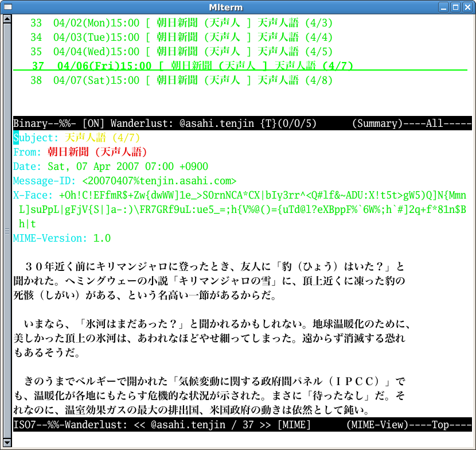Screen dimensions: 476x450
Task: Click the X-Face header first line
Action: pos(240,195)
